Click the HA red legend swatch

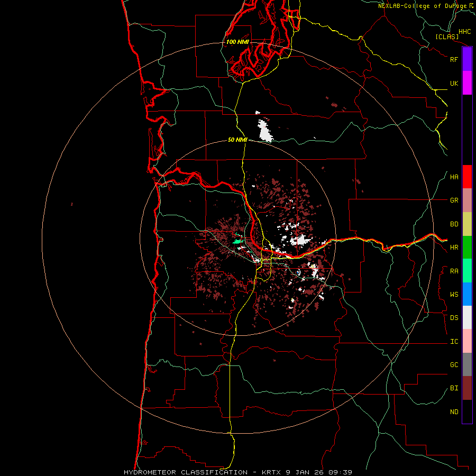(x=467, y=177)
